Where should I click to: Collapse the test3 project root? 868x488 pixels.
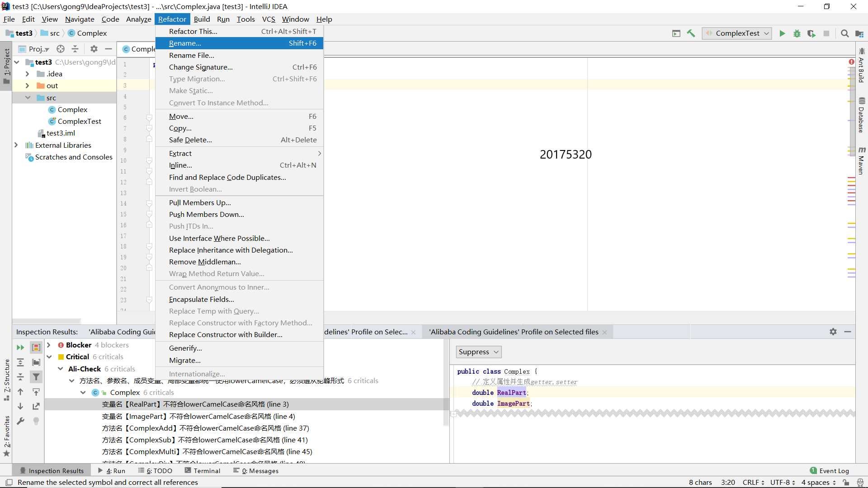click(17, 62)
